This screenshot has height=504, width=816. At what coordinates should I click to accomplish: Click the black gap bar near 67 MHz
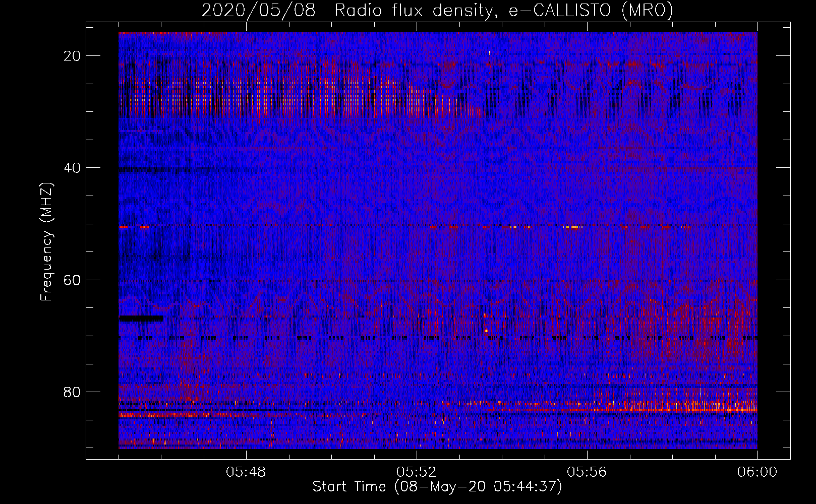[x=141, y=319]
